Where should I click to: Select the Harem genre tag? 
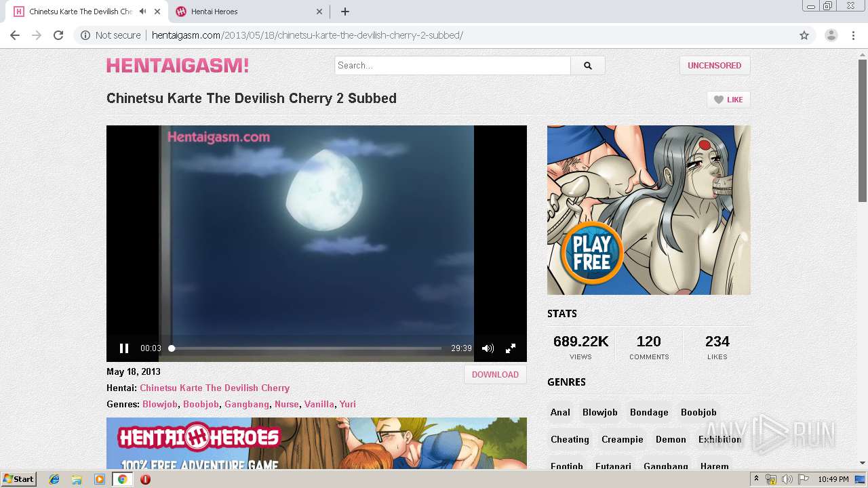715,466
